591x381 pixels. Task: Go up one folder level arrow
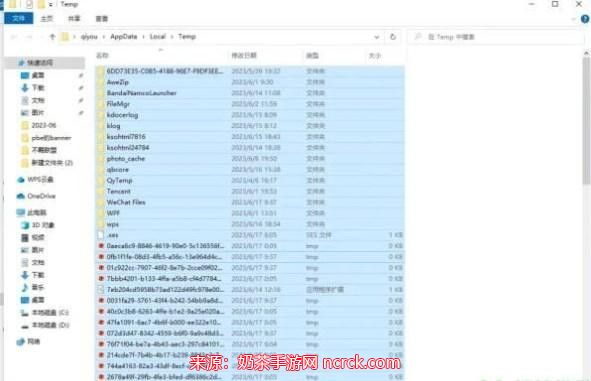pos(52,37)
